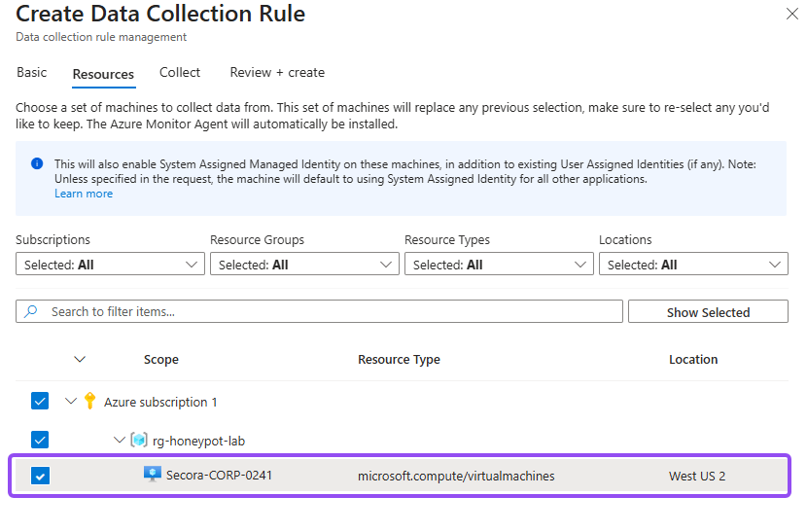Select the Resources tab
This screenshot has width=807, height=532.
pos(103,74)
